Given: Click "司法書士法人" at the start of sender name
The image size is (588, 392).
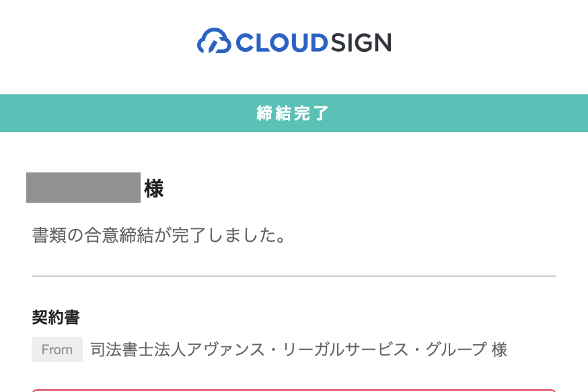Looking at the screenshot, I should (139, 350).
